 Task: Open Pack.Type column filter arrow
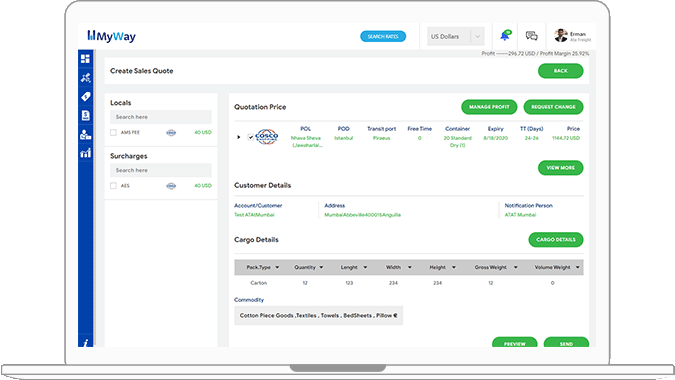click(x=277, y=267)
